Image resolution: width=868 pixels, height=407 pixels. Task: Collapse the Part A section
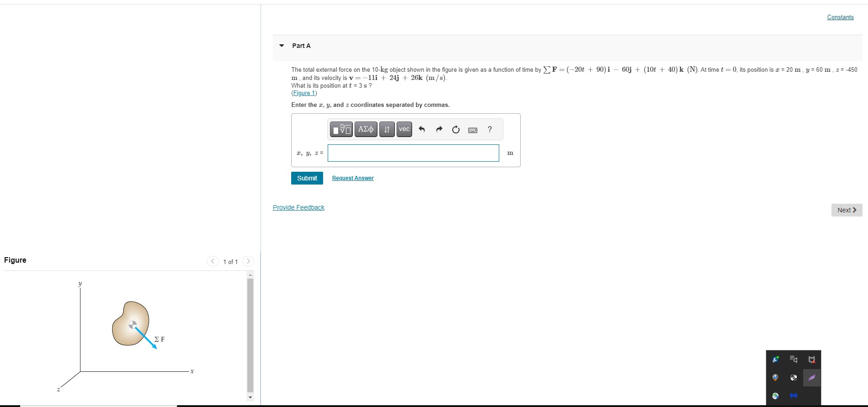tap(282, 46)
